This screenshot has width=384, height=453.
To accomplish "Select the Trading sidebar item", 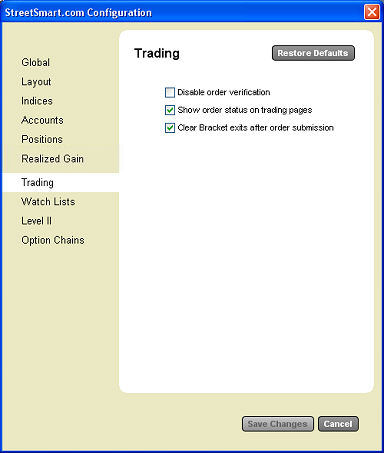I will tap(61, 182).
